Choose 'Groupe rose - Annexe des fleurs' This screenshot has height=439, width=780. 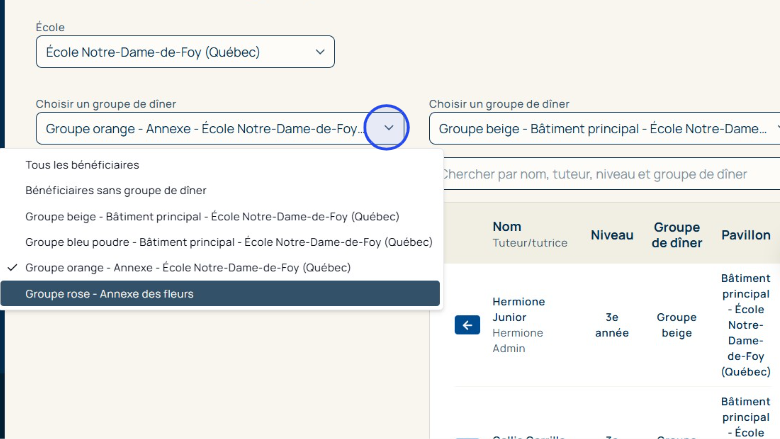click(110, 294)
